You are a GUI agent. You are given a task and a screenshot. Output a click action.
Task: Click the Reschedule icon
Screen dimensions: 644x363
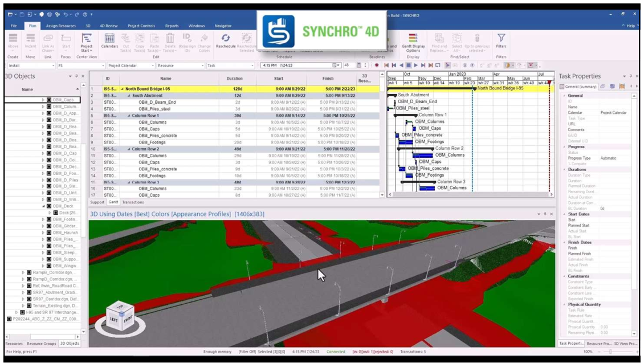click(x=226, y=38)
